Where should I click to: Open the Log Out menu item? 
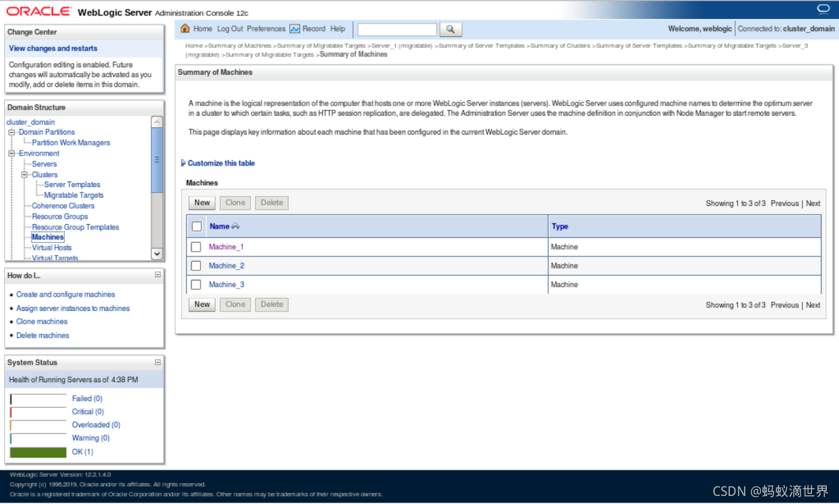(230, 29)
